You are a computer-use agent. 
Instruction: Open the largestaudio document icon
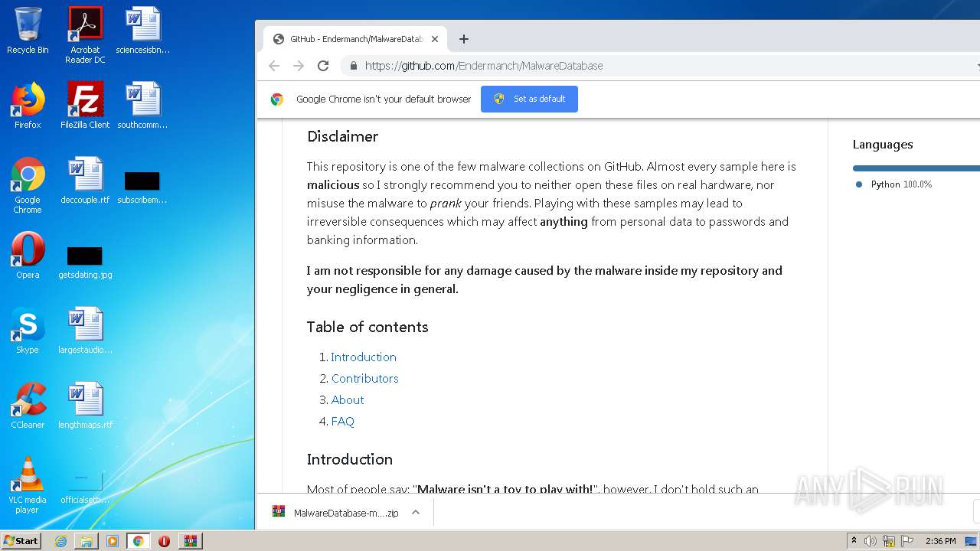(x=85, y=331)
